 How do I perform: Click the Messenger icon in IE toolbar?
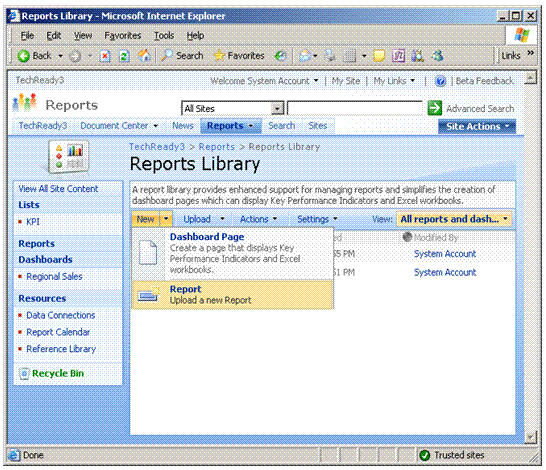click(437, 56)
